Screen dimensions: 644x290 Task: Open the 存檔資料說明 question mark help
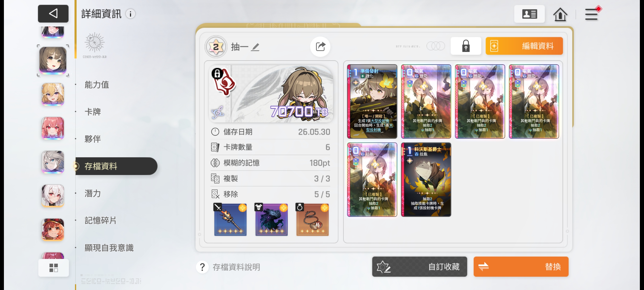(202, 267)
